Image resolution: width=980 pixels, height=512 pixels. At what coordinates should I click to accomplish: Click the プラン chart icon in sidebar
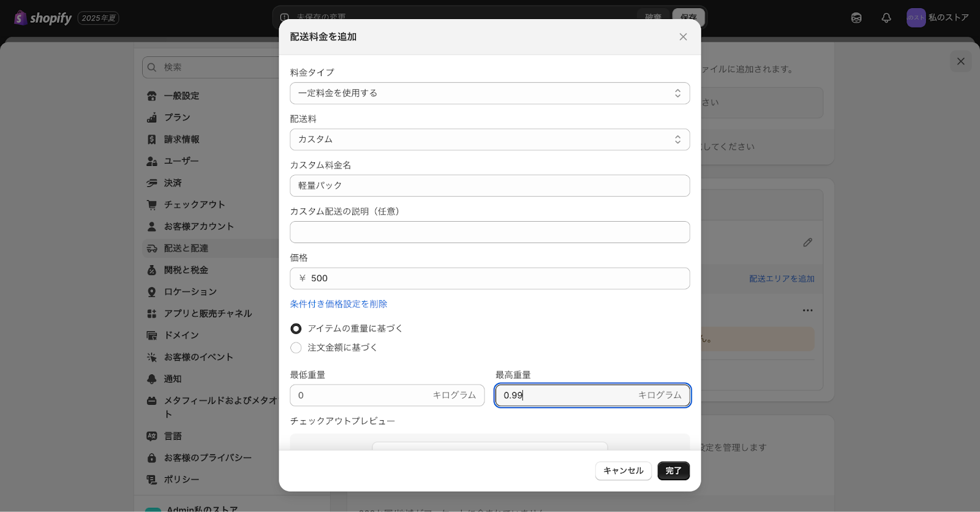click(x=152, y=118)
